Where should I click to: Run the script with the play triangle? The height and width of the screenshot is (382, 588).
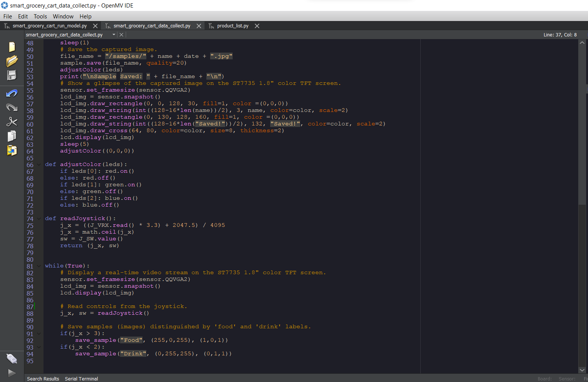tap(12, 373)
